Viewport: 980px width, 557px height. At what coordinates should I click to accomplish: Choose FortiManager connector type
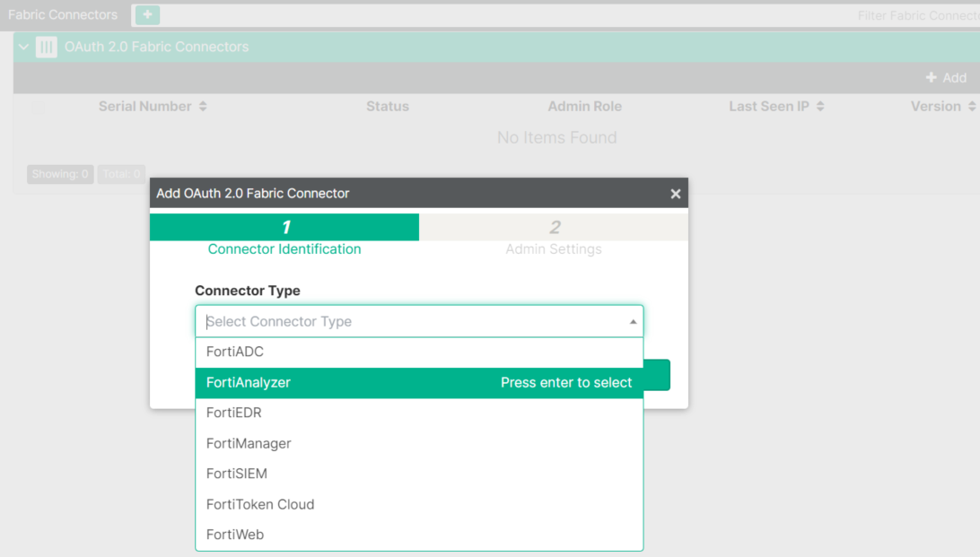[419, 443]
